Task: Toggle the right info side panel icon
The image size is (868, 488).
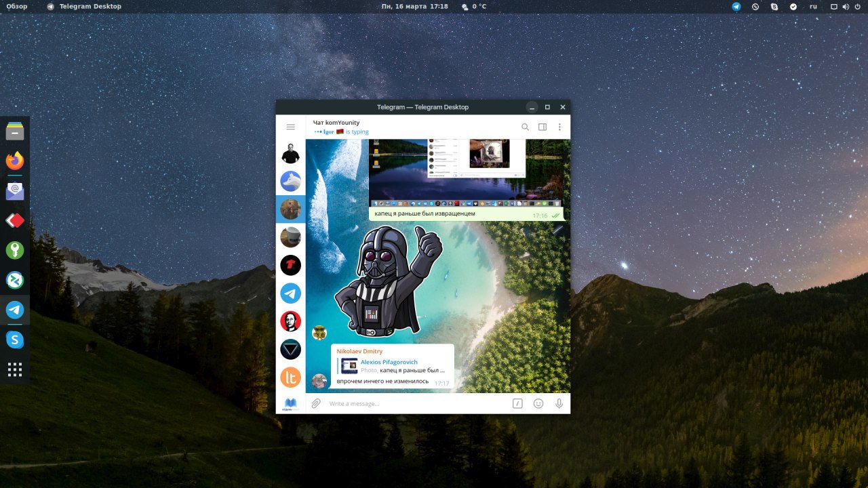Action: tap(542, 127)
